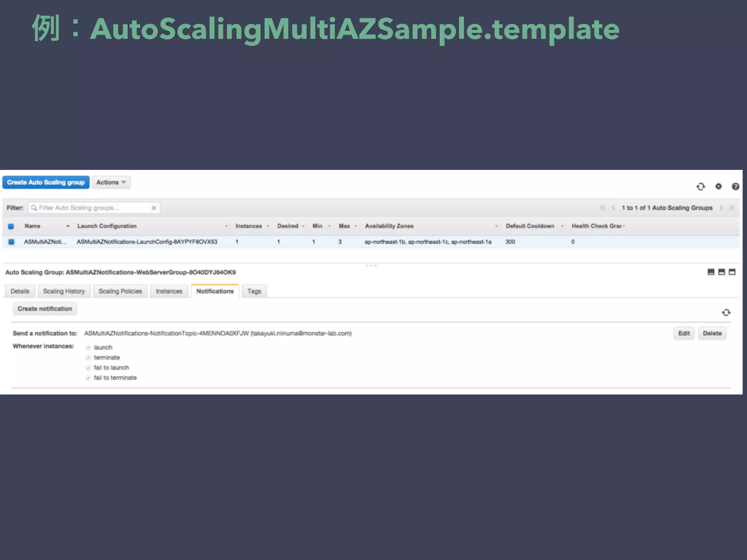Screen dimensions: 747x560
Task: Open Launch Configuration column dropdown arrow
Action: (x=226, y=226)
